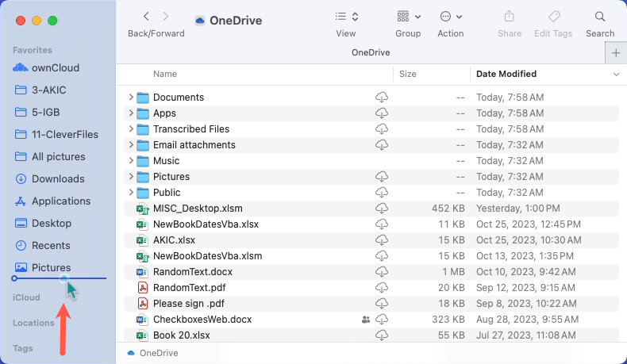Click the iCloud sidebar section header
Screen dimensions: 627x364
coord(26,297)
